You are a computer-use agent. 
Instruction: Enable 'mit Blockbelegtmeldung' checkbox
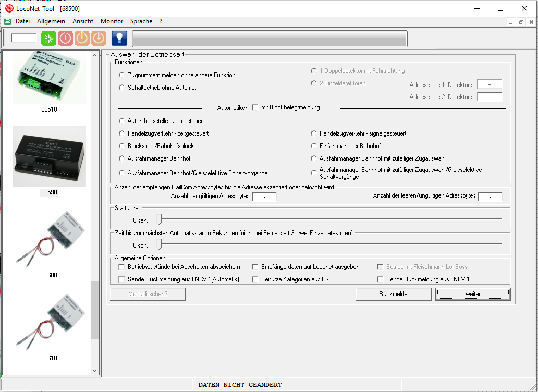click(x=255, y=107)
